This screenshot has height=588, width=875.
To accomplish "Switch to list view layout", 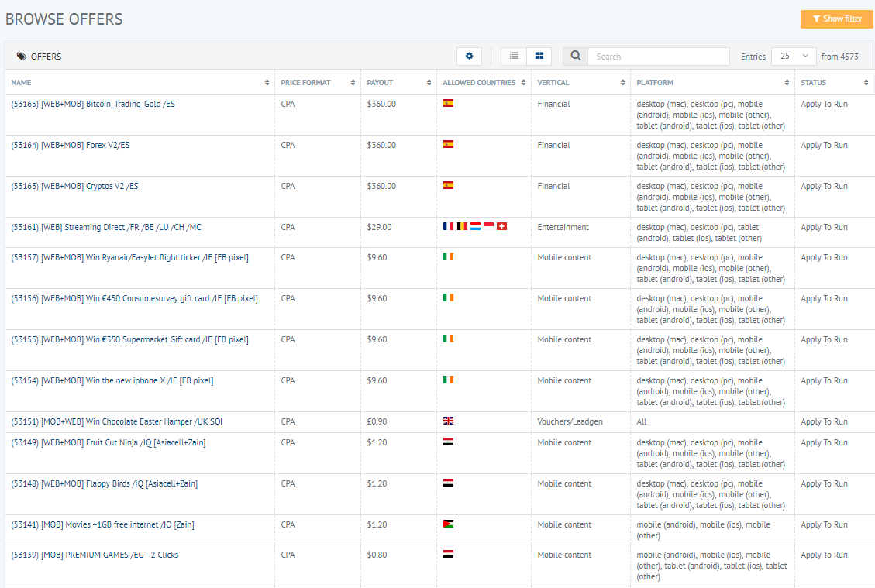I will click(514, 57).
